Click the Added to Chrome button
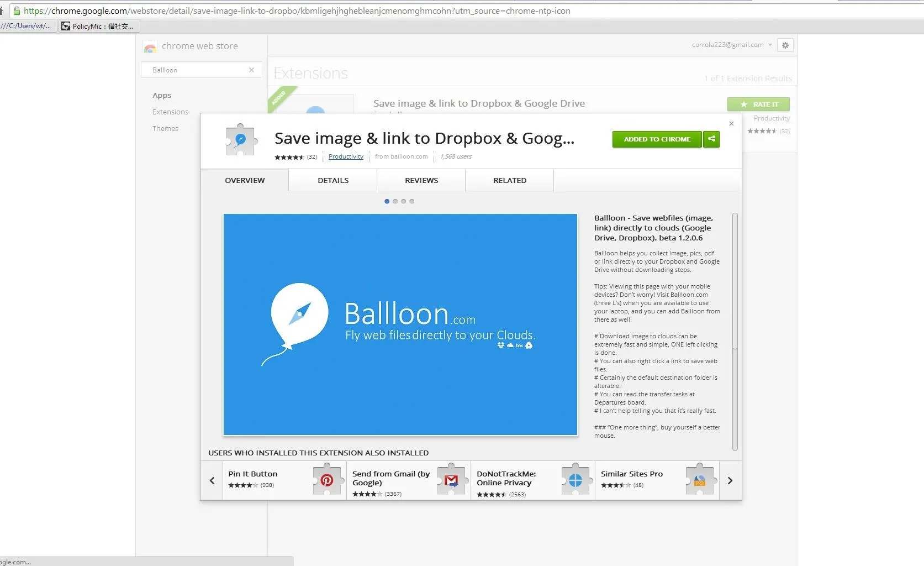 [x=657, y=139]
